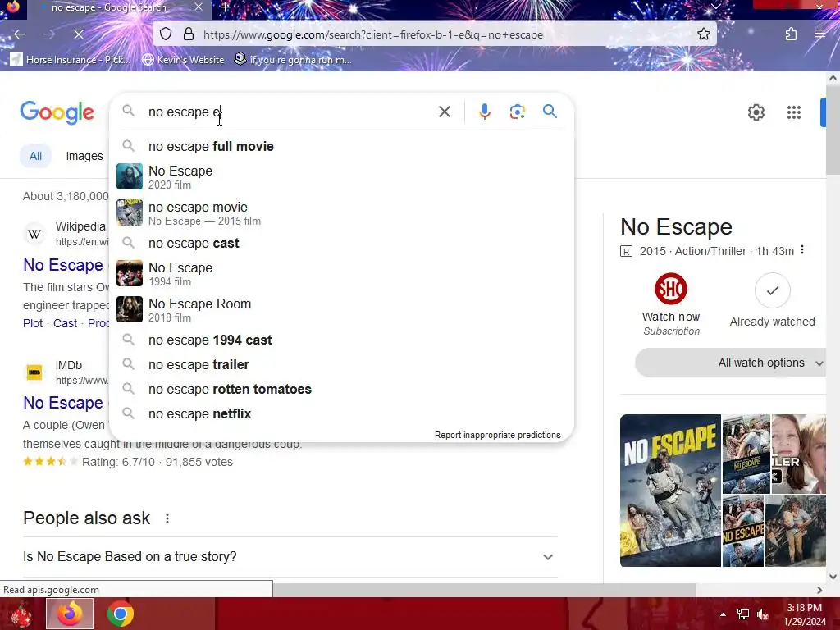Open the small No Escape poster bottom thumbnail

click(742, 531)
